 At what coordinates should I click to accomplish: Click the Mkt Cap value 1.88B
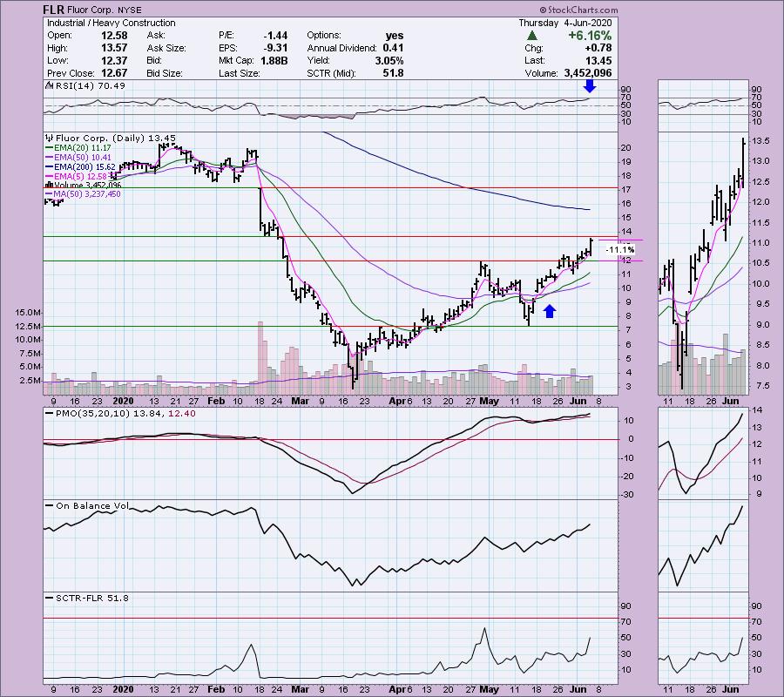(x=274, y=60)
